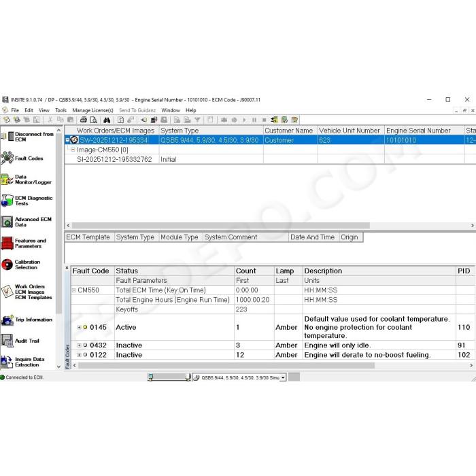The height and width of the screenshot is (476, 476).
Task: Click the Paste toolbar icon
Action: click(70, 120)
